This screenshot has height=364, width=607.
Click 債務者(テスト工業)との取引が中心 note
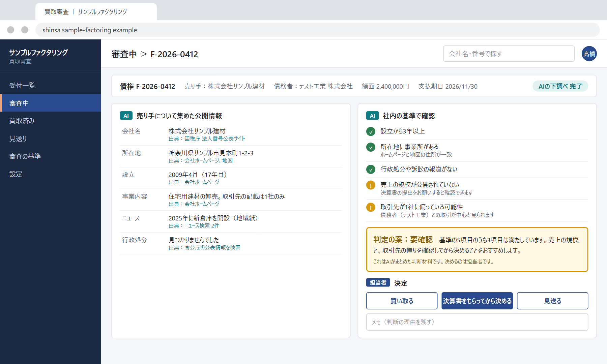pos(437,215)
